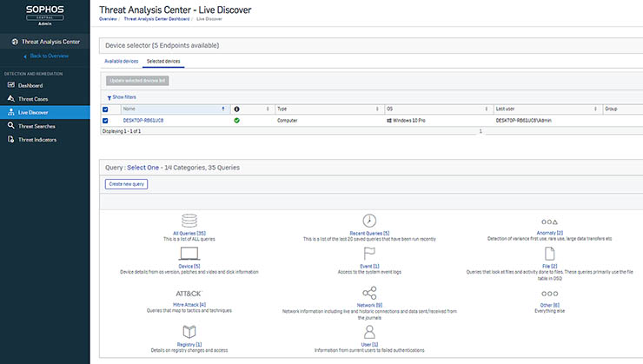Toggle the select-all checkbox in table header
The height and width of the screenshot is (364, 643).
(x=106, y=109)
